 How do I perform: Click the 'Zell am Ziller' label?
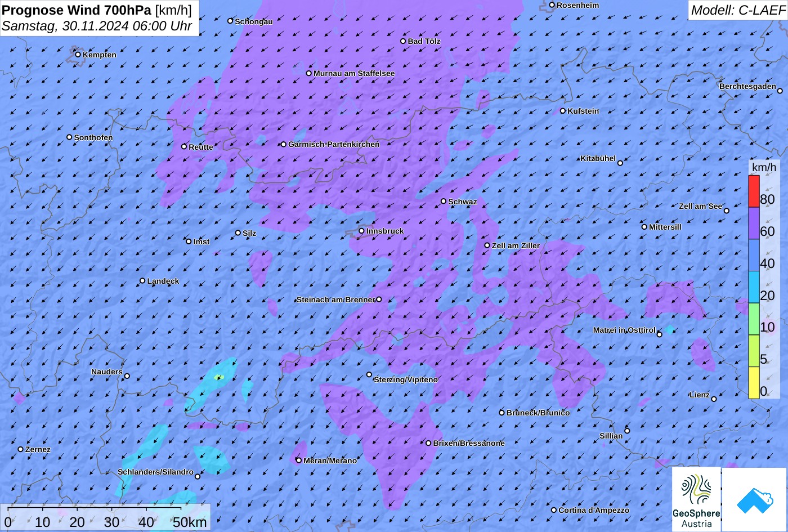pos(516,246)
